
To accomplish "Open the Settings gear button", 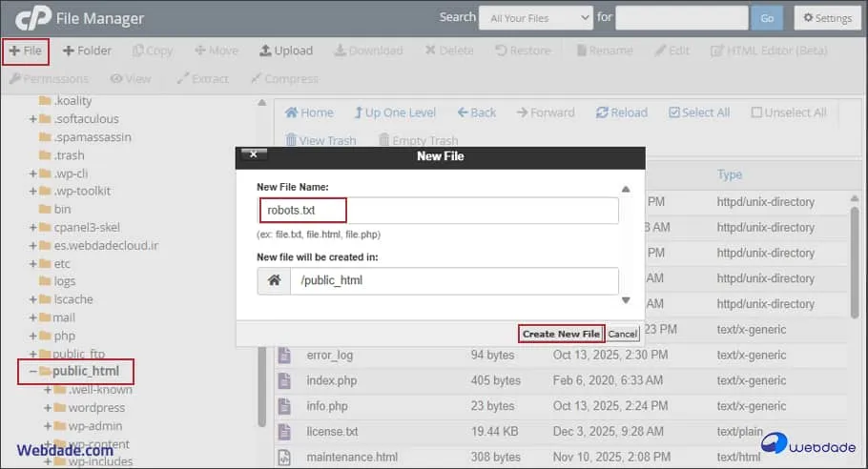I will coord(824,18).
